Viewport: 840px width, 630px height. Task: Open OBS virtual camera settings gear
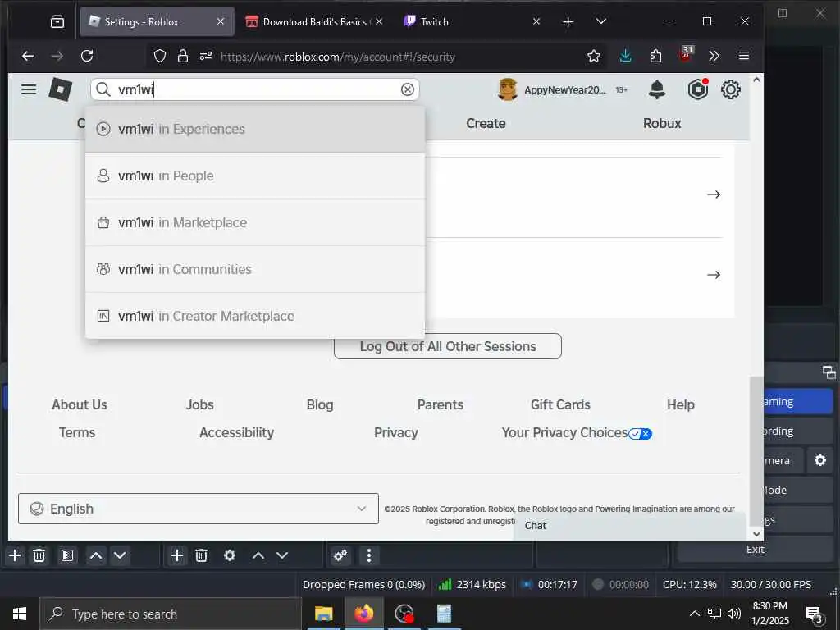pyautogui.click(x=820, y=461)
